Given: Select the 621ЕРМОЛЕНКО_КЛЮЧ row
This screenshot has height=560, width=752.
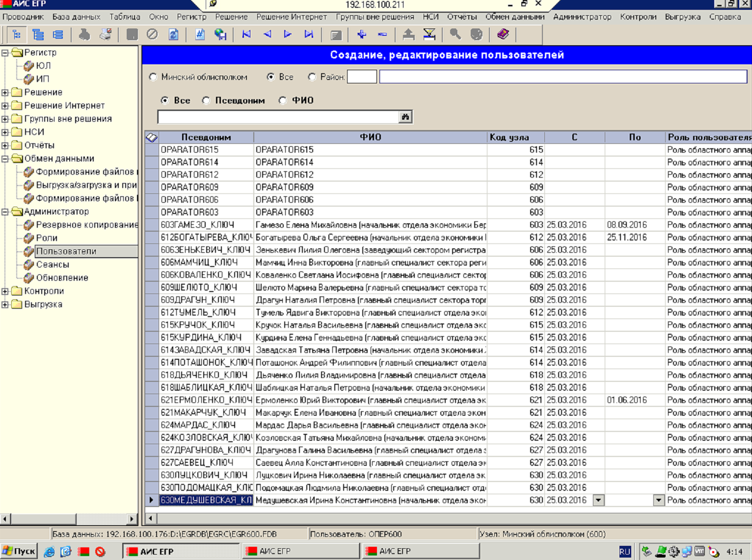Looking at the screenshot, I should click(448, 400).
